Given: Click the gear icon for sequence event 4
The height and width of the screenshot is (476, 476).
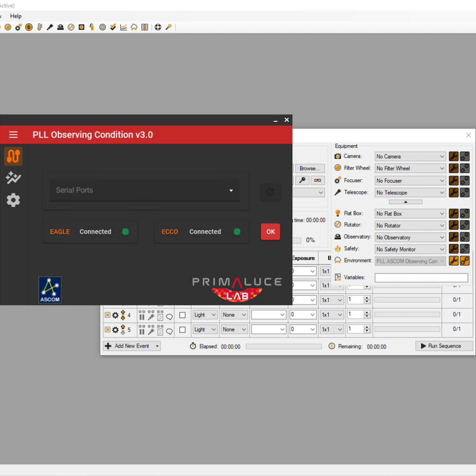Looking at the screenshot, I should 114,315.
